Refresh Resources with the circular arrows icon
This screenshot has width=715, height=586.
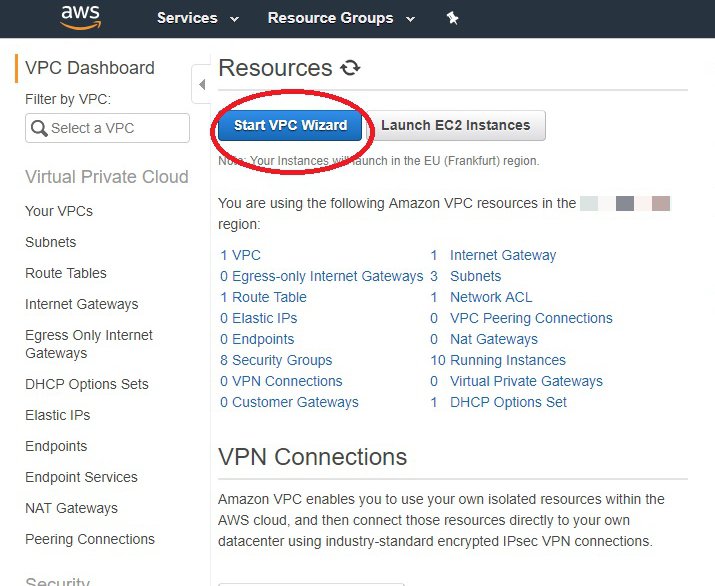350,68
